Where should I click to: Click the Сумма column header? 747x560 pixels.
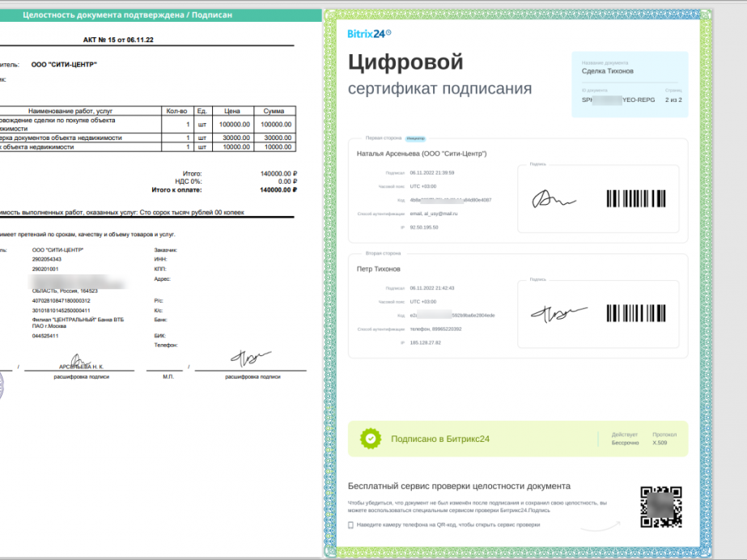click(x=274, y=111)
